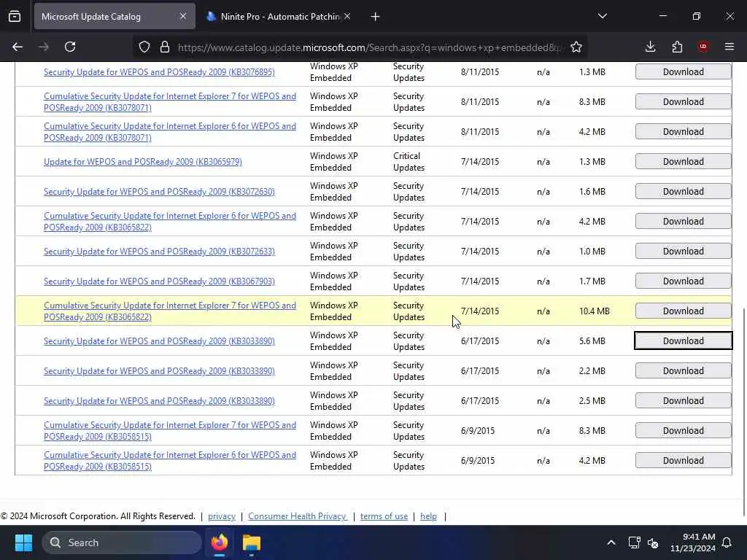Open the taskbar clock and date
The width and height of the screenshot is (747, 560).
tap(693, 542)
